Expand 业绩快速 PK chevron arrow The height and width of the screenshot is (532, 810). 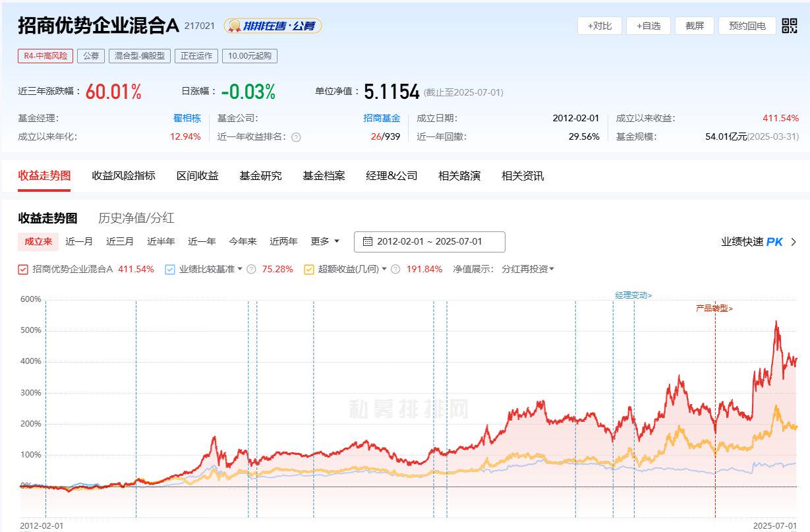point(794,242)
